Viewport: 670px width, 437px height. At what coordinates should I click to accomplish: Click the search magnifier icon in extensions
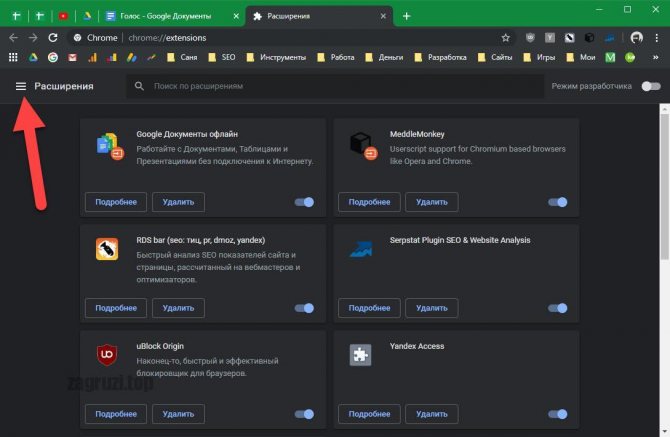point(139,86)
